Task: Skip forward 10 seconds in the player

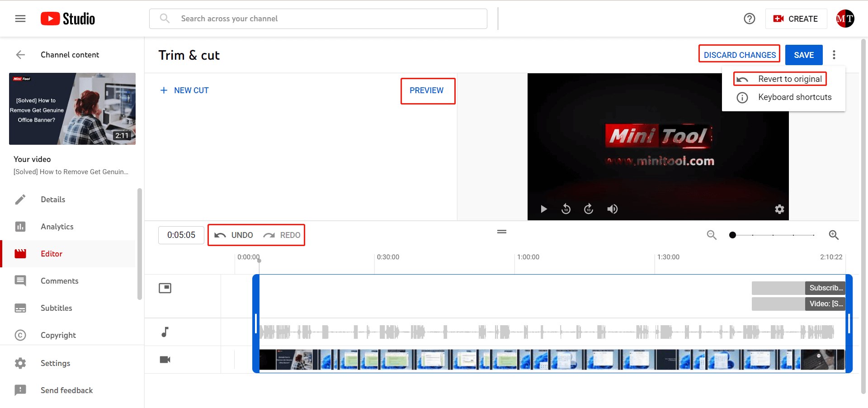Action: tap(589, 209)
